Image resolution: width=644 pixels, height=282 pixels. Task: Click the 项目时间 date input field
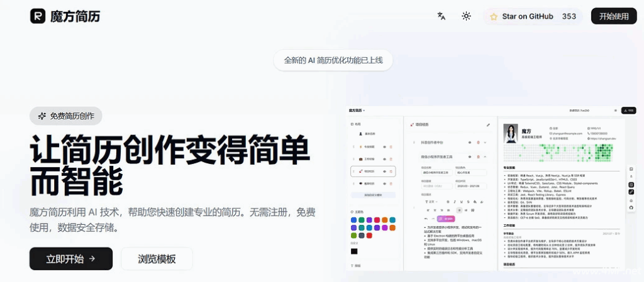pyautogui.click(x=470, y=186)
